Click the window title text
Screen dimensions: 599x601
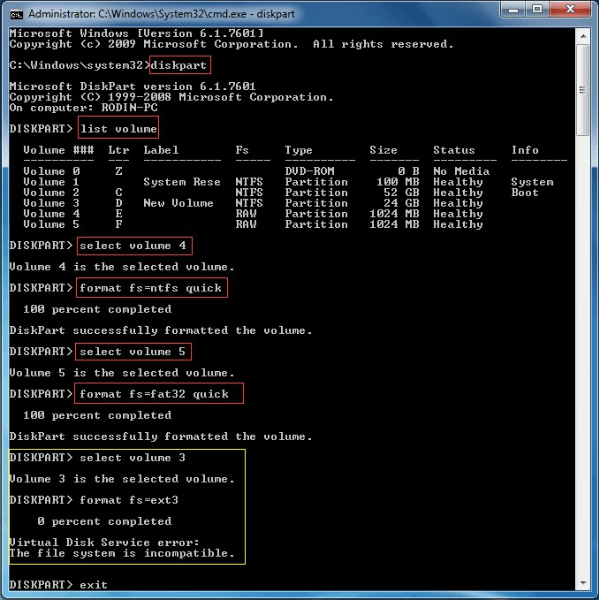pos(161,15)
